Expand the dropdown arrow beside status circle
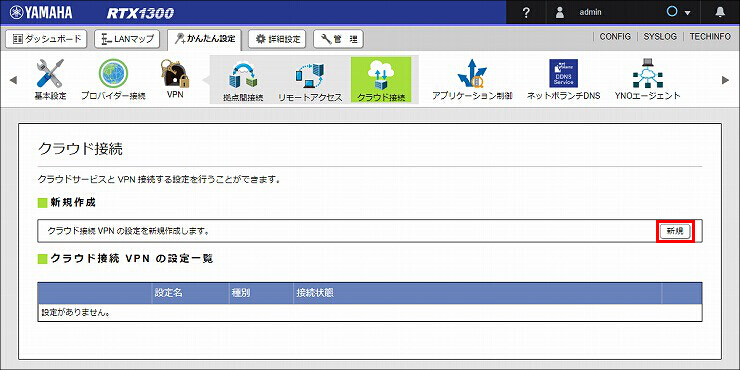Image resolution: width=740 pixels, height=370 pixels. tap(688, 13)
